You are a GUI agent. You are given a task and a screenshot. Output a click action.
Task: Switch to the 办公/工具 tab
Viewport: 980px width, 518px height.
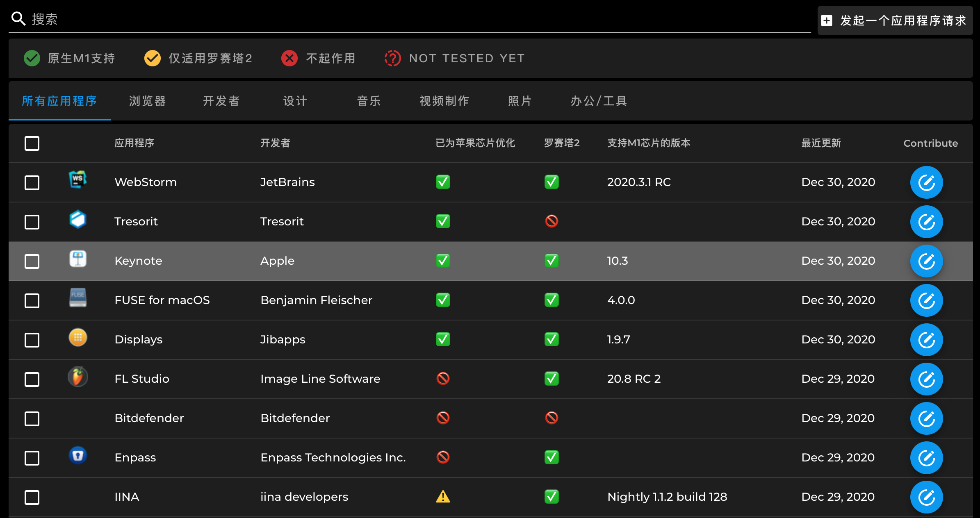(x=599, y=101)
